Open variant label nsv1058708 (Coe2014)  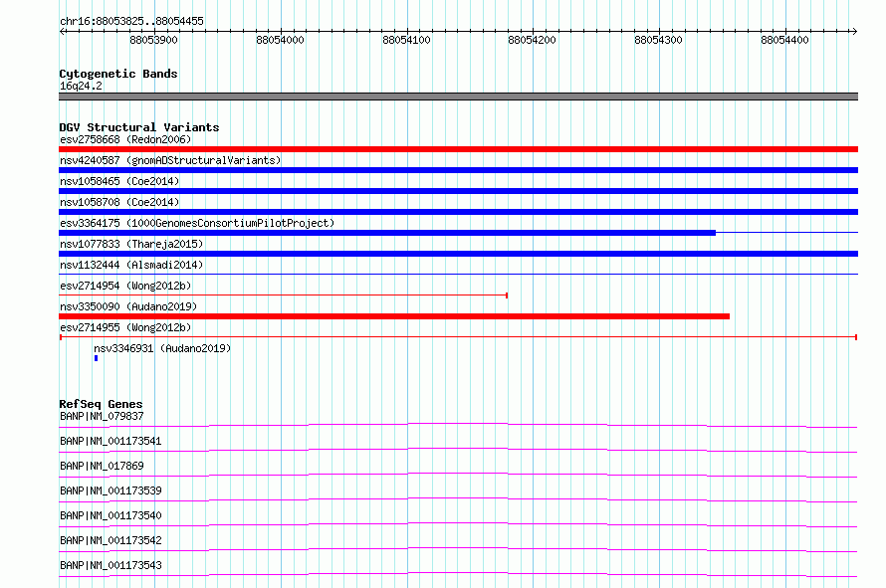coord(119,202)
